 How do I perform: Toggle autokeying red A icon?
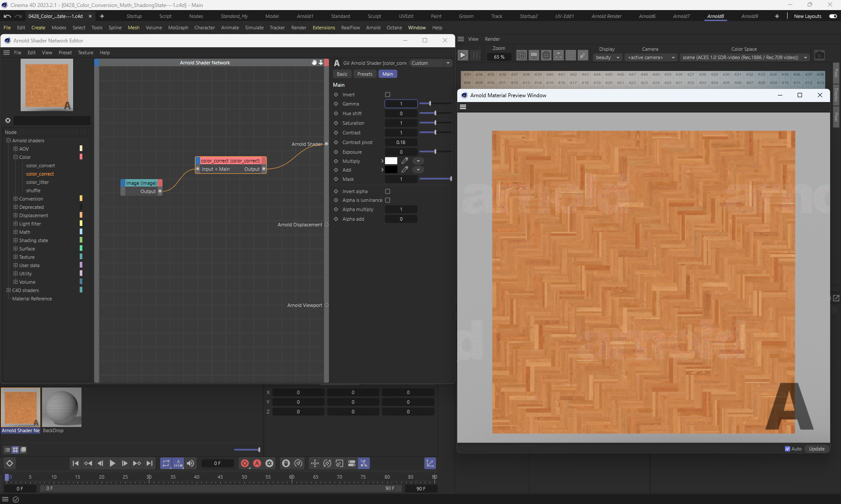(x=257, y=463)
